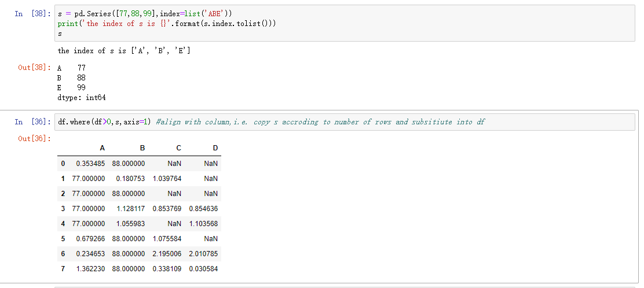Click the series row 'B 88'
Viewport: 644px width, 288px height.
(x=71, y=77)
